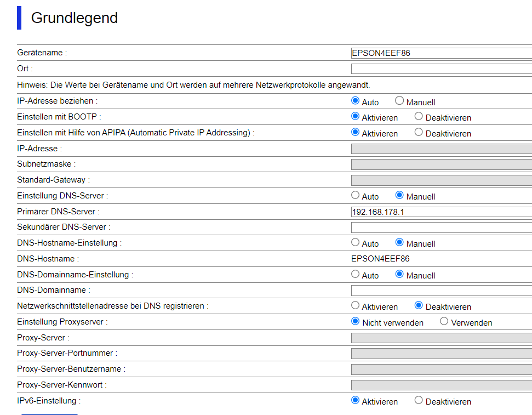The image size is (532, 415).
Task: Activate DNS registration of network interface address
Action: click(x=355, y=305)
